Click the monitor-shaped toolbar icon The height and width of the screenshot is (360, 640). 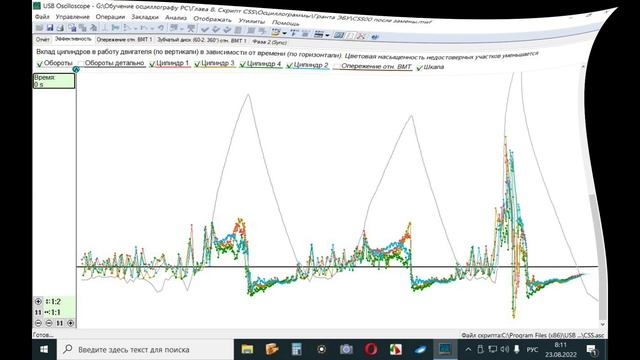click(x=339, y=35)
